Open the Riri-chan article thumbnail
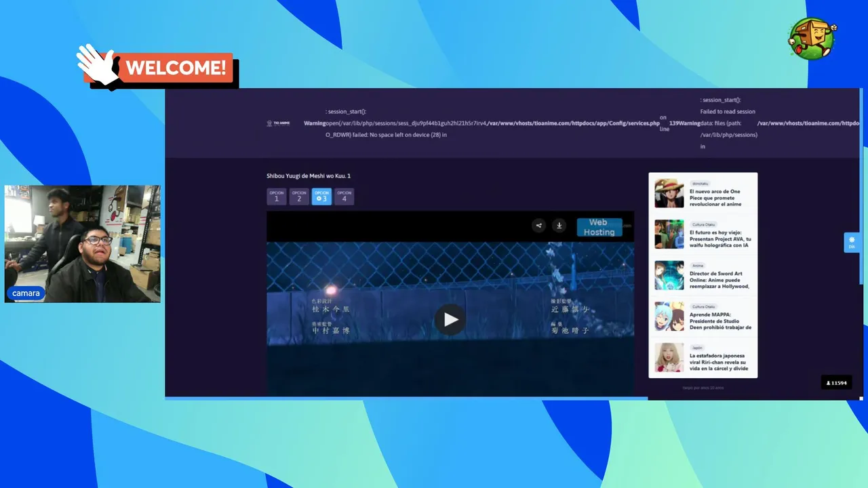 coord(669,357)
